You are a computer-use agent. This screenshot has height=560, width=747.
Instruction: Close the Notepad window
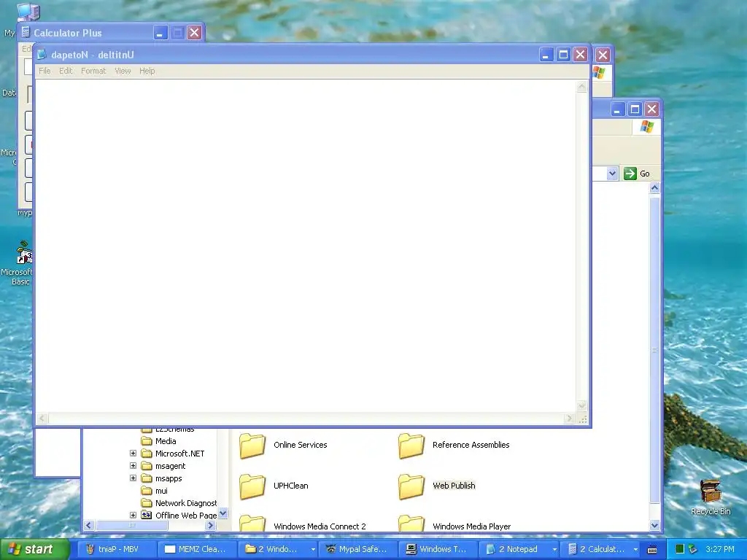(x=580, y=55)
